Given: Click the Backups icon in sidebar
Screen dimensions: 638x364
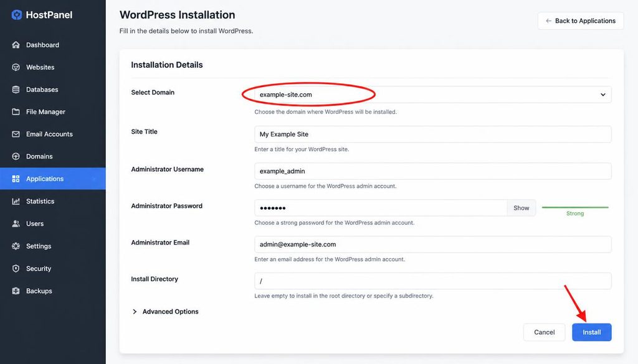Looking at the screenshot, I should (x=16, y=291).
